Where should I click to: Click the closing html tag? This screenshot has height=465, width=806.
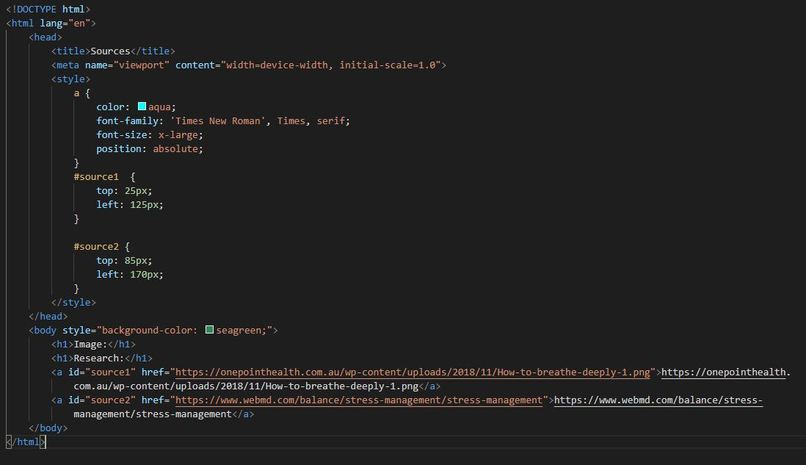(x=26, y=442)
